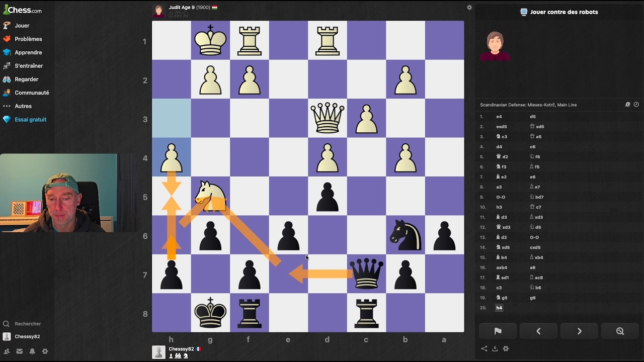This screenshot has width=644, height=362.
Task: Click Chesssy82 avatar below the board
Action: [x=158, y=352]
